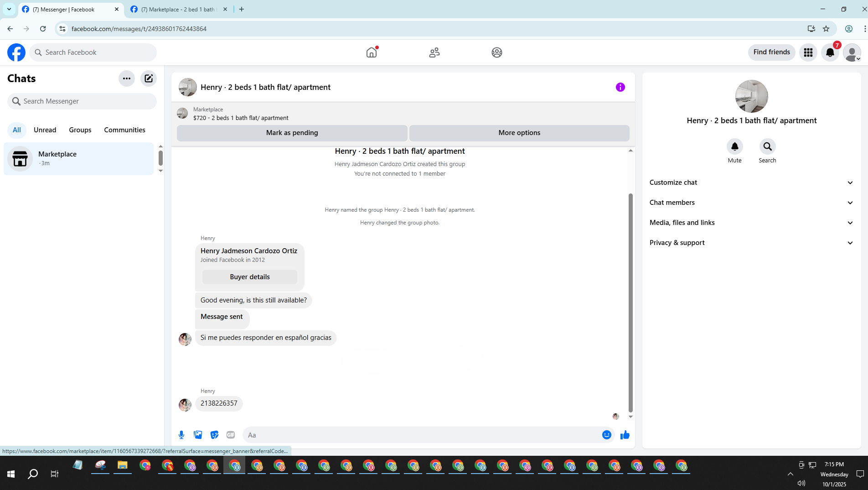Click chat list scroll down arrow
868x490 pixels.
click(160, 171)
